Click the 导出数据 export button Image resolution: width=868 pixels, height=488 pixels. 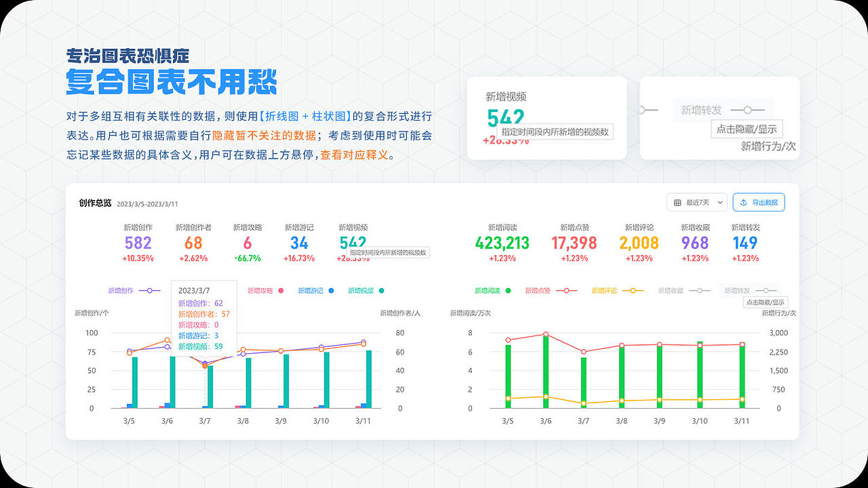click(x=759, y=203)
